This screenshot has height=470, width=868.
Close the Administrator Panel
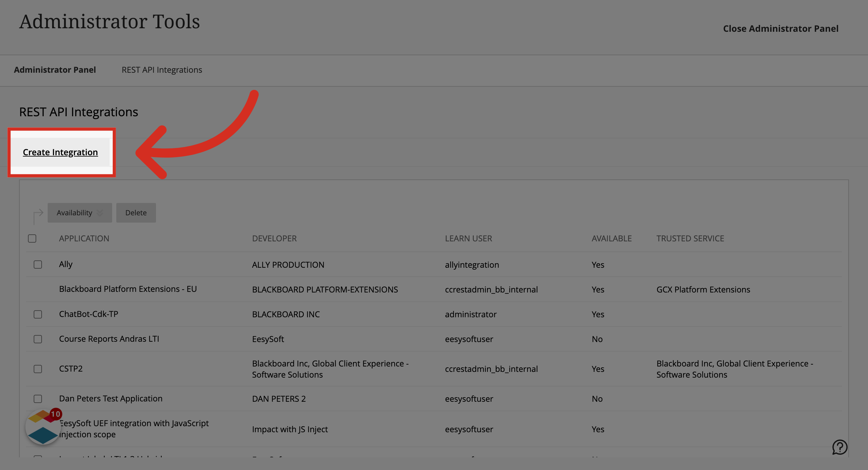[x=781, y=29]
